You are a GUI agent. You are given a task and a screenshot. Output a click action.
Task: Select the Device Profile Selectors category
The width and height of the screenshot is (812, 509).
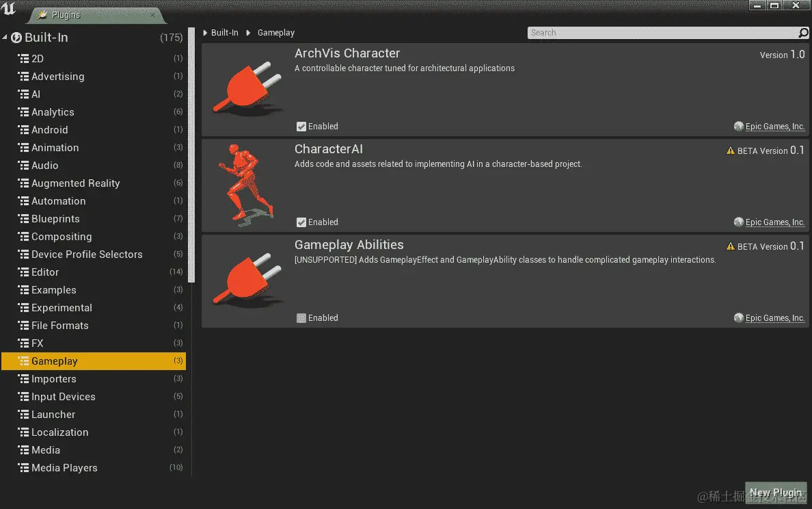pos(93,254)
